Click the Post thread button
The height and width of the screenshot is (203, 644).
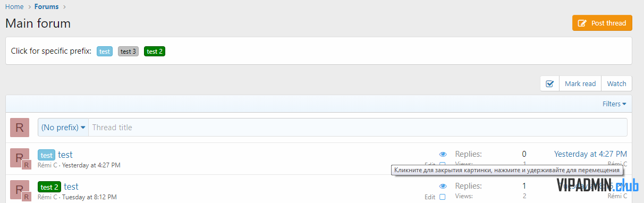click(602, 23)
